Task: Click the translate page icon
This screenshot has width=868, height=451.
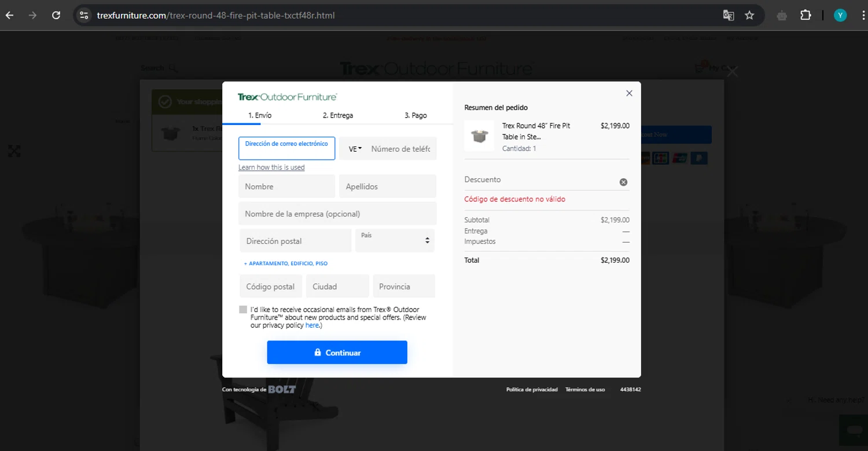Action: point(729,16)
